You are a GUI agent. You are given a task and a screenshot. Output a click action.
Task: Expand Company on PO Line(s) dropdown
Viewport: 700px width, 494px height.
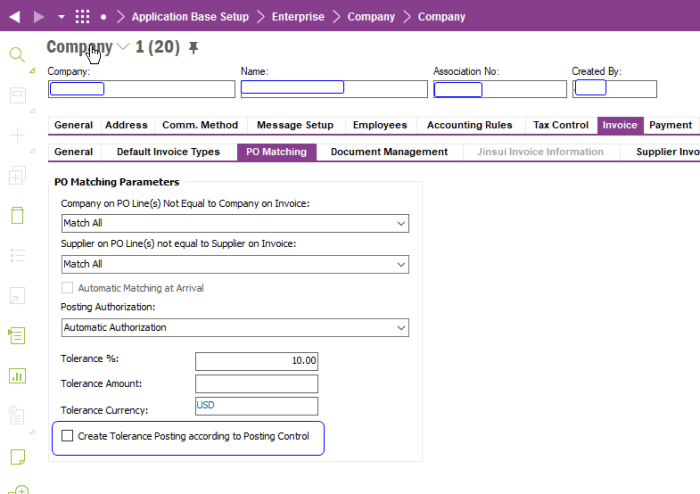(x=401, y=224)
